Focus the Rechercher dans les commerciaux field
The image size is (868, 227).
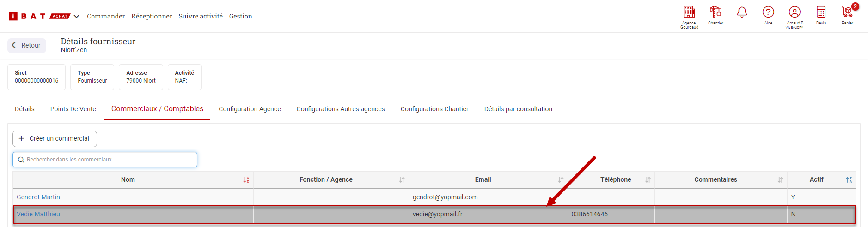point(109,160)
